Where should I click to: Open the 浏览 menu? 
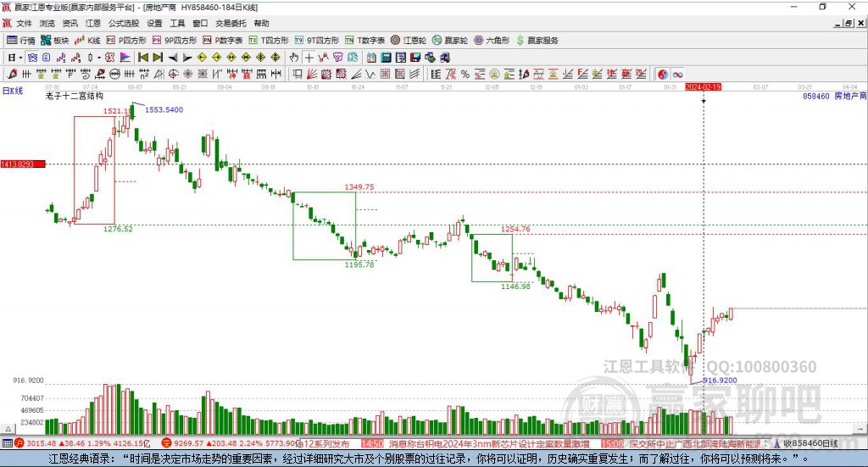47,23
